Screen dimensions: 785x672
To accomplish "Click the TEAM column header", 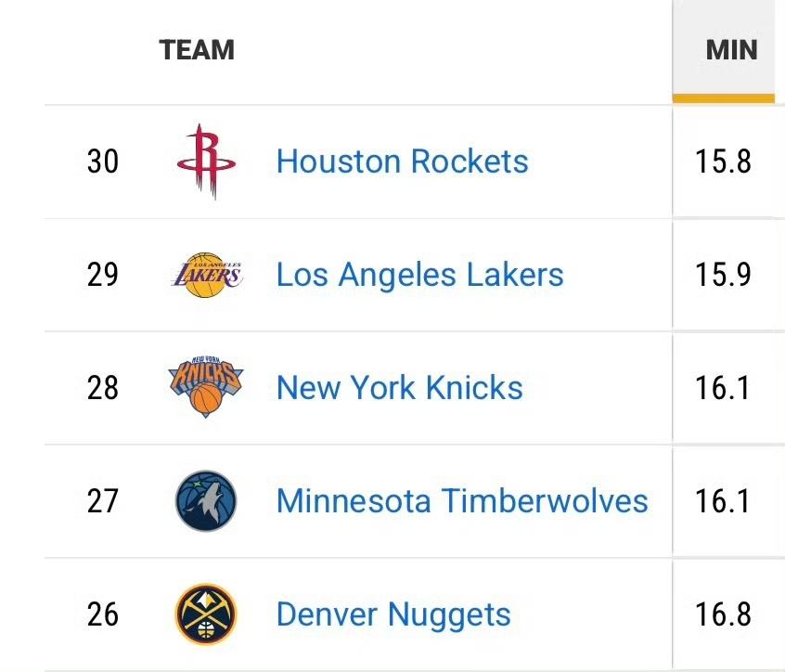I will click(197, 49).
